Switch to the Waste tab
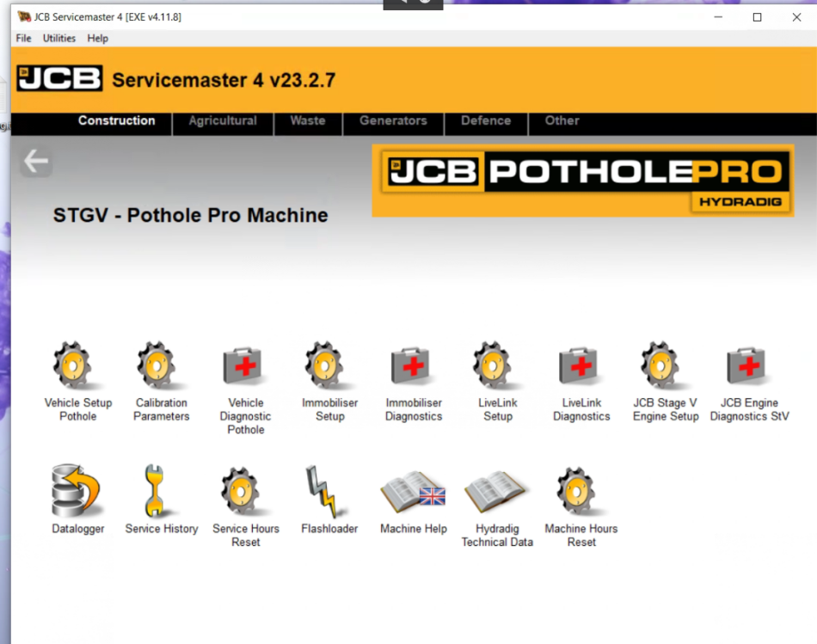The height and width of the screenshot is (644, 817). (308, 120)
